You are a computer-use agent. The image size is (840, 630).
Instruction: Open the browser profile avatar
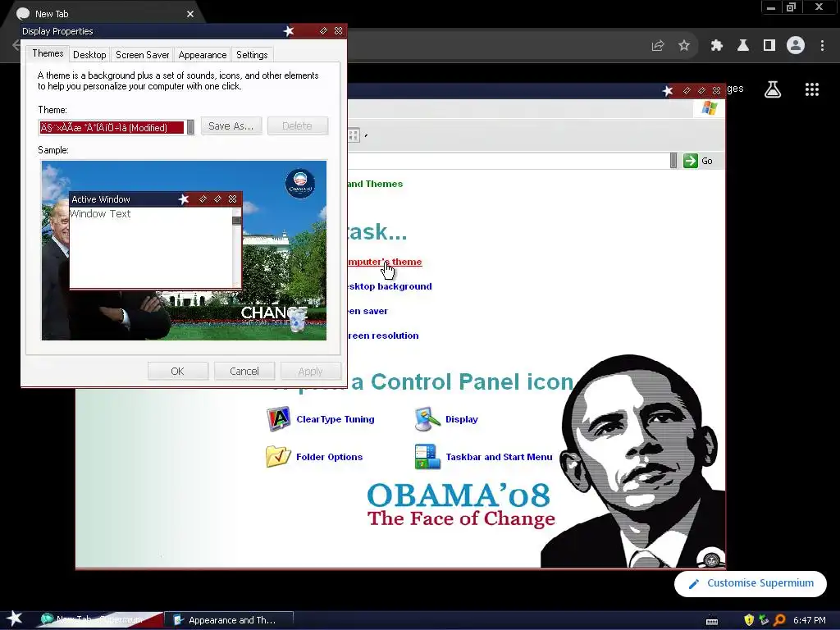point(796,46)
